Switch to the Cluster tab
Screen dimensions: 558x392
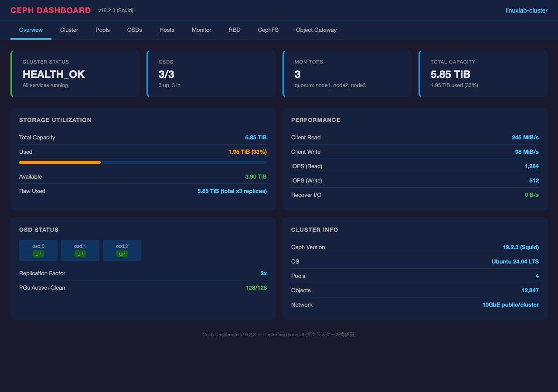click(69, 30)
